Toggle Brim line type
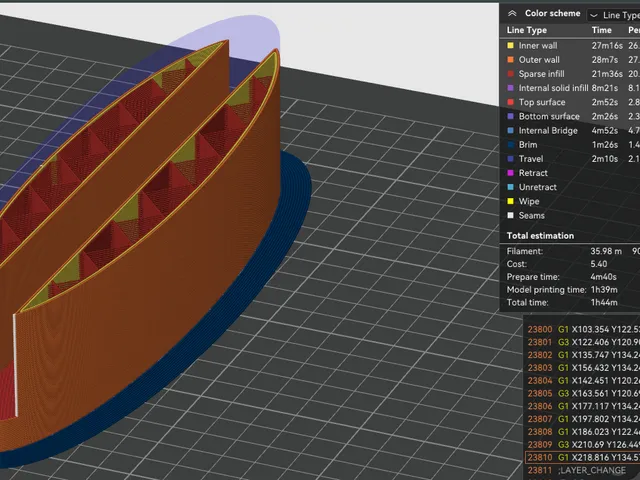 tap(528, 144)
